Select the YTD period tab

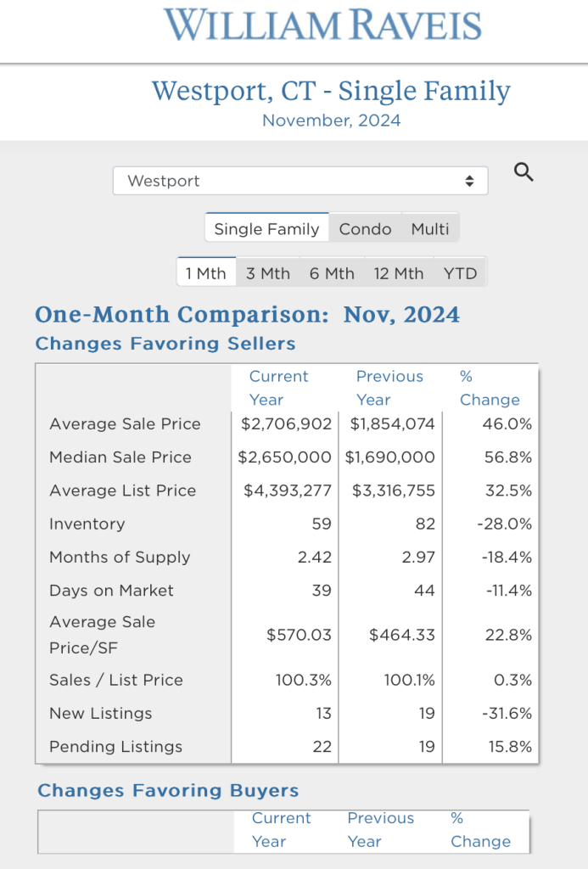pyautogui.click(x=461, y=273)
